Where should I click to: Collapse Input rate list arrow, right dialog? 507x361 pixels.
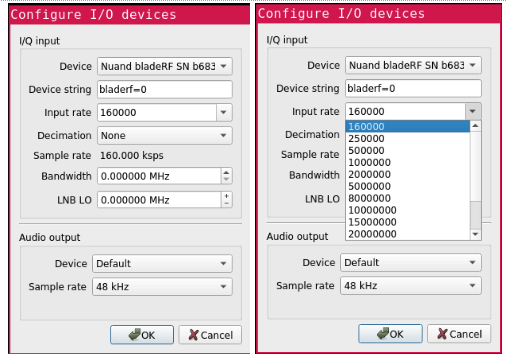tap(473, 111)
